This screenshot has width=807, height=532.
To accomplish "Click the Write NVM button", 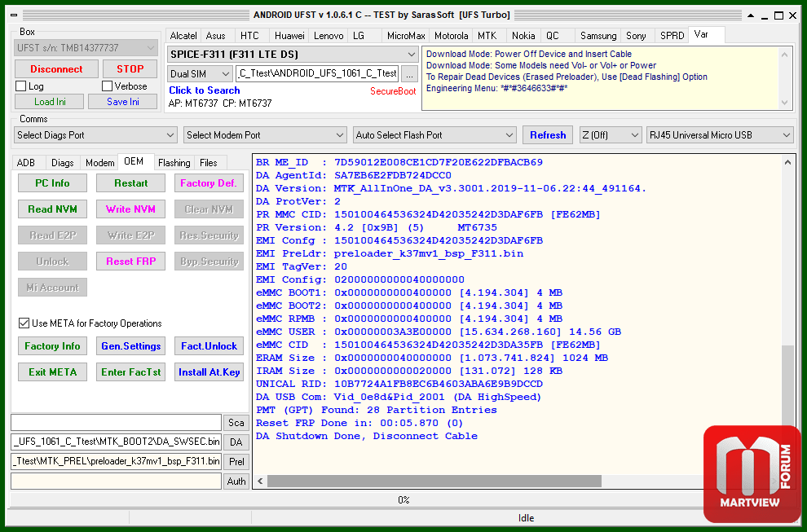I will 130,209.
